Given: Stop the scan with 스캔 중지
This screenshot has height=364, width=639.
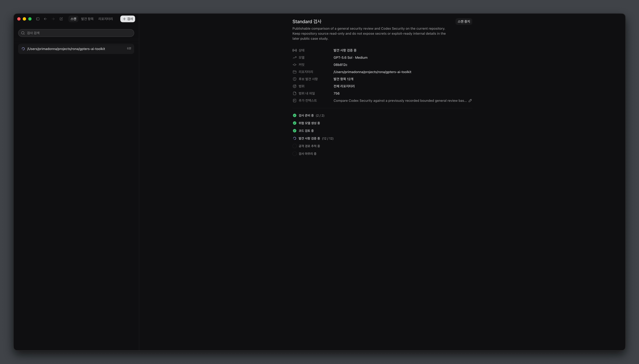Looking at the screenshot, I should coord(464,22).
